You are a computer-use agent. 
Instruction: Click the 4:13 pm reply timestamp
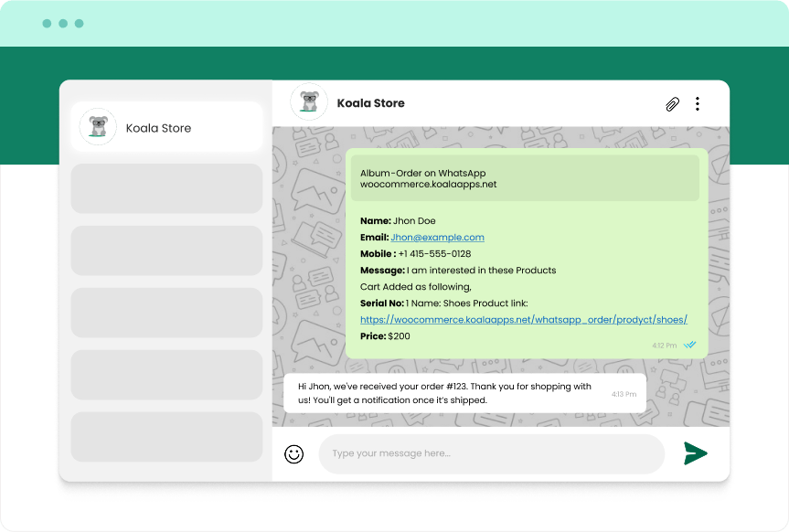[x=624, y=394]
